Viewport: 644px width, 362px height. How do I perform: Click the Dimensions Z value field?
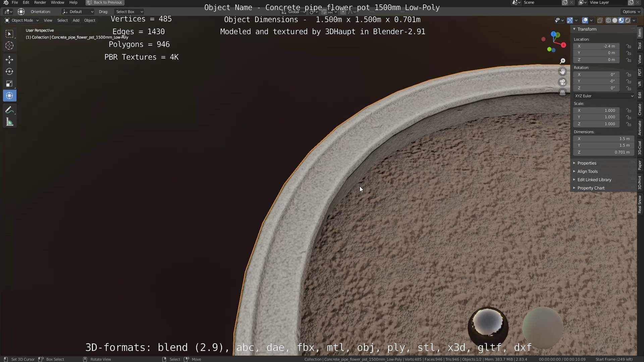coord(604,152)
